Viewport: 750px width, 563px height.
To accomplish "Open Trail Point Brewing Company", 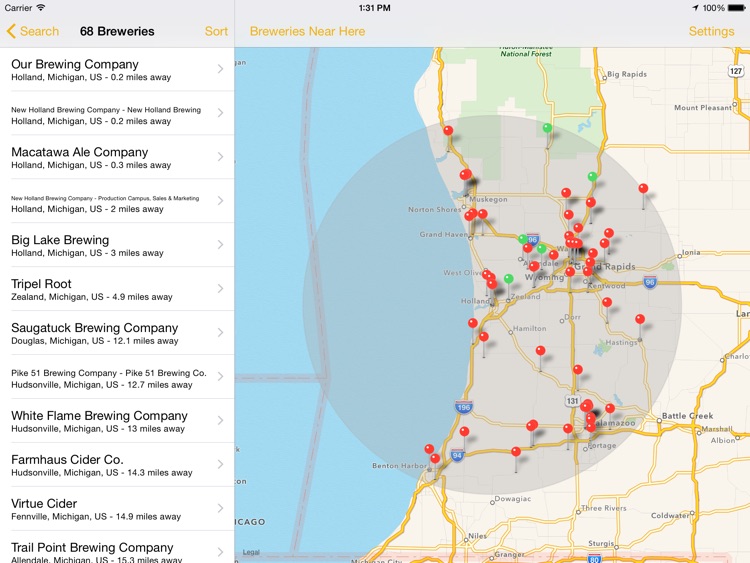I will pos(117,547).
